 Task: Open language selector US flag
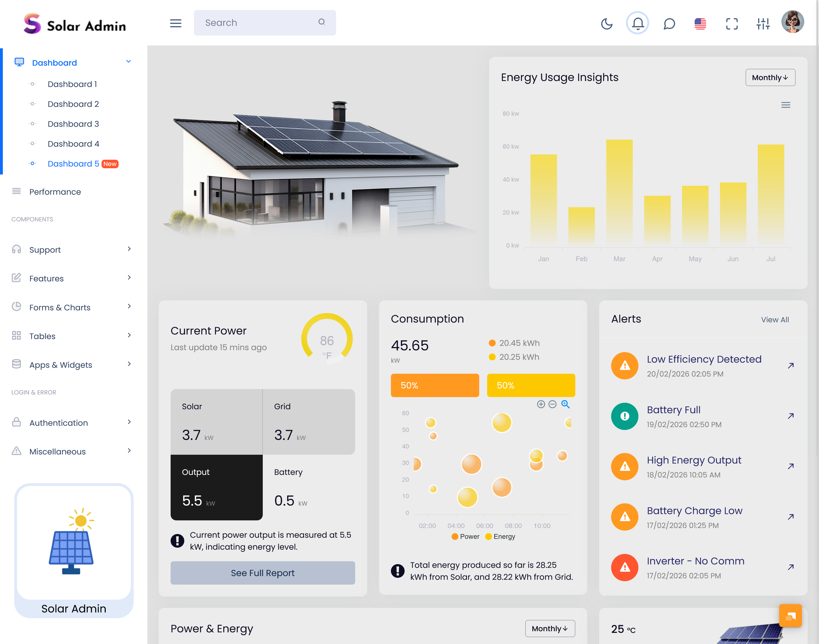pyautogui.click(x=700, y=24)
